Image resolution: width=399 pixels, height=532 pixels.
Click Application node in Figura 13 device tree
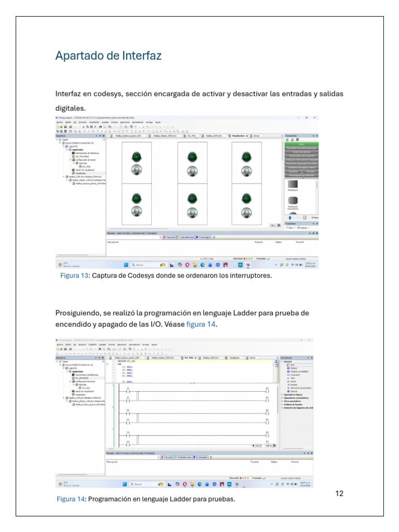[78, 150]
